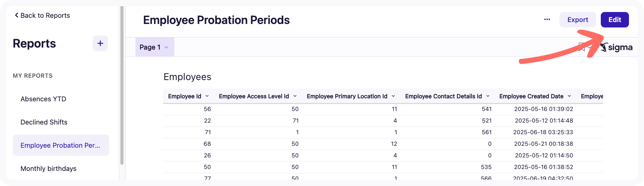Click the sigma logo
The image size is (644, 186).
617,47
